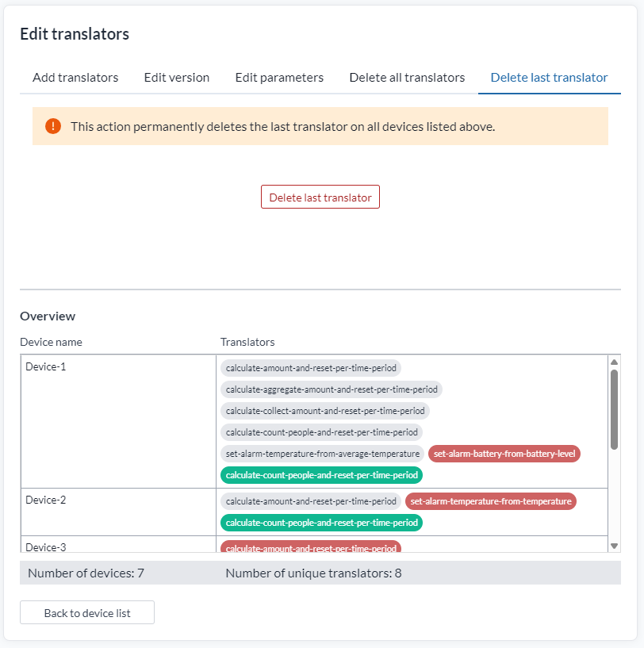This screenshot has height=648, width=644.
Task: Go to Delete all translators tab
Action: pyautogui.click(x=407, y=77)
